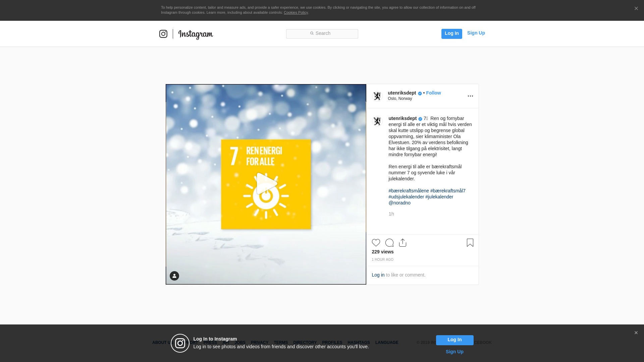
Task: Click the share post icon
Action: pos(402,243)
